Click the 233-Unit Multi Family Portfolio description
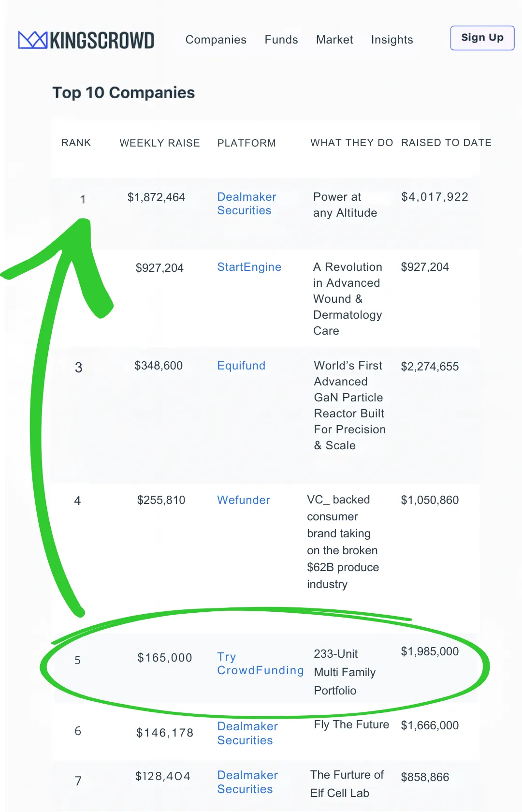522x812 pixels. [x=344, y=672]
